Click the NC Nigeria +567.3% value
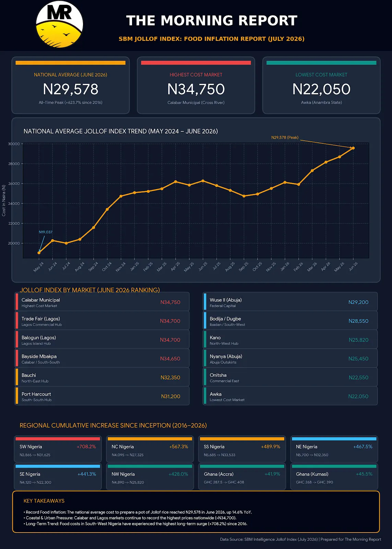Image resolution: width=392 pixels, height=549 pixels. [x=179, y=447]
